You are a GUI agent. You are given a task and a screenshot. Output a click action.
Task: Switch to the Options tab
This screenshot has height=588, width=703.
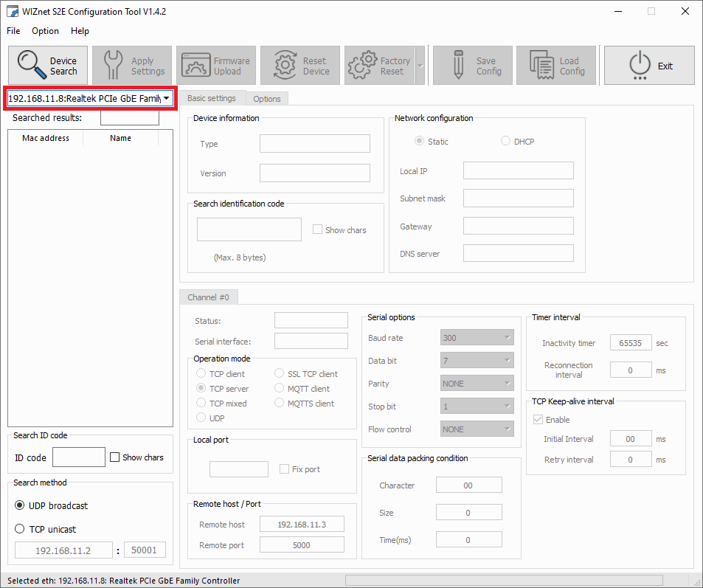[266, 99]
